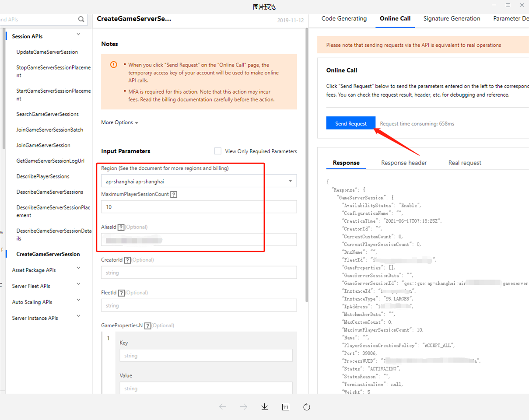Show image at actual 1:1 size
529x420 pixels.
pyautogui.click(x=286, y=407)
